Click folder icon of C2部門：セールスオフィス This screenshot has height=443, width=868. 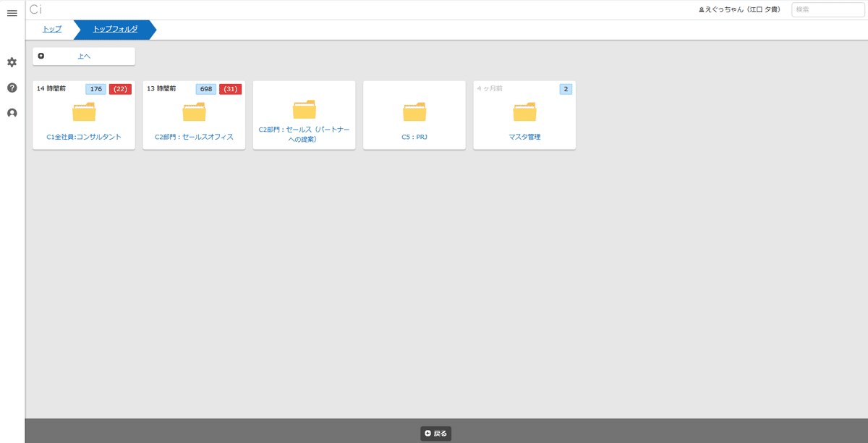click(194, 111)
